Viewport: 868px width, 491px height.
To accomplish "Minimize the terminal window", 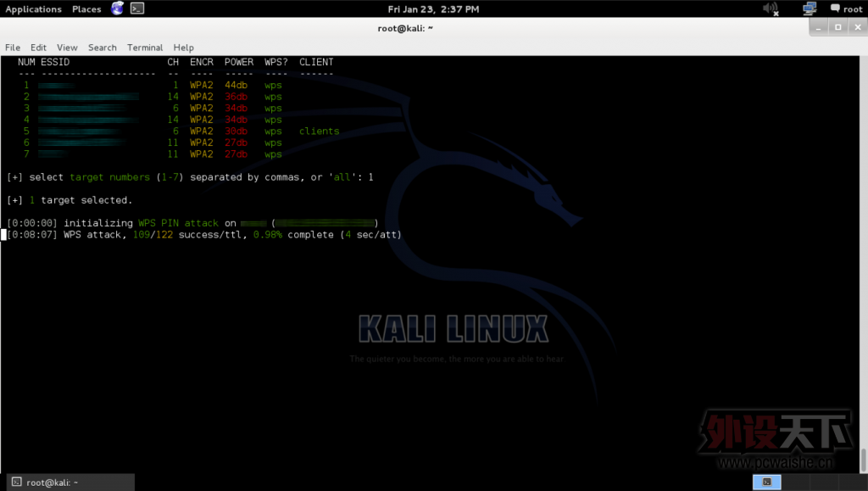I will (x=819, y=27).
